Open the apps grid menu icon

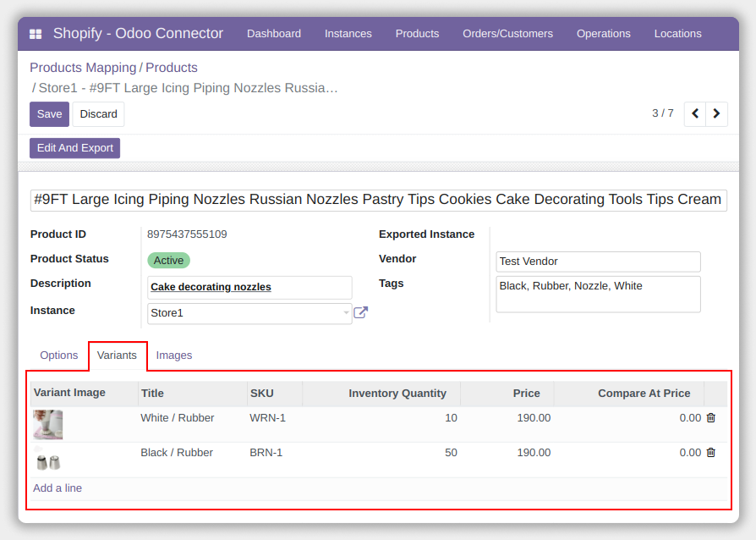[36, 34]
